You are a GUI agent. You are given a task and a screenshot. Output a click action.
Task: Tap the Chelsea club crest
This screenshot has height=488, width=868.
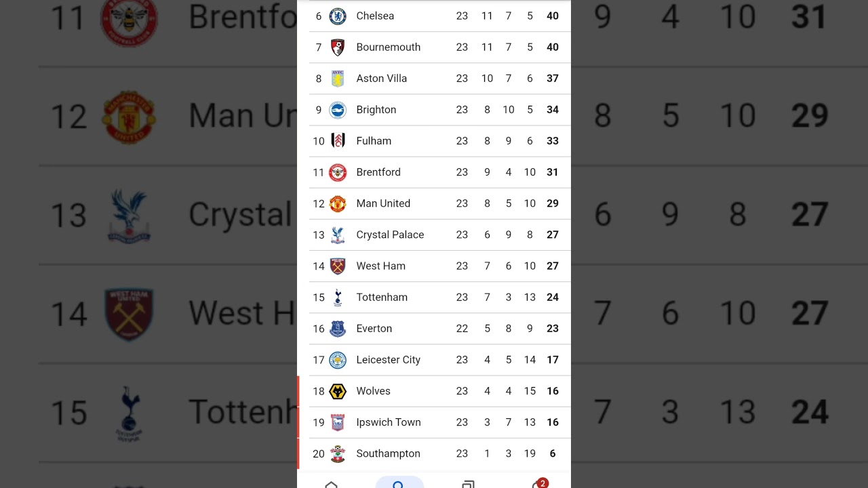tap(338, 16)
